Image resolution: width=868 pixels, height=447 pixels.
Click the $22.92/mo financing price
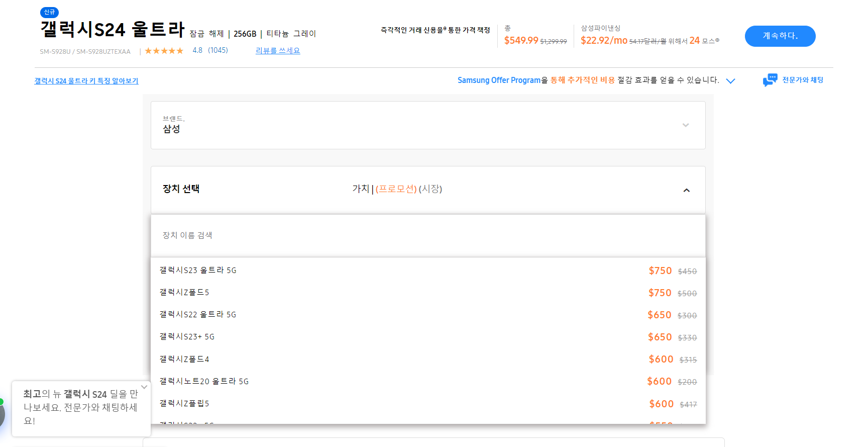[604, 40]
